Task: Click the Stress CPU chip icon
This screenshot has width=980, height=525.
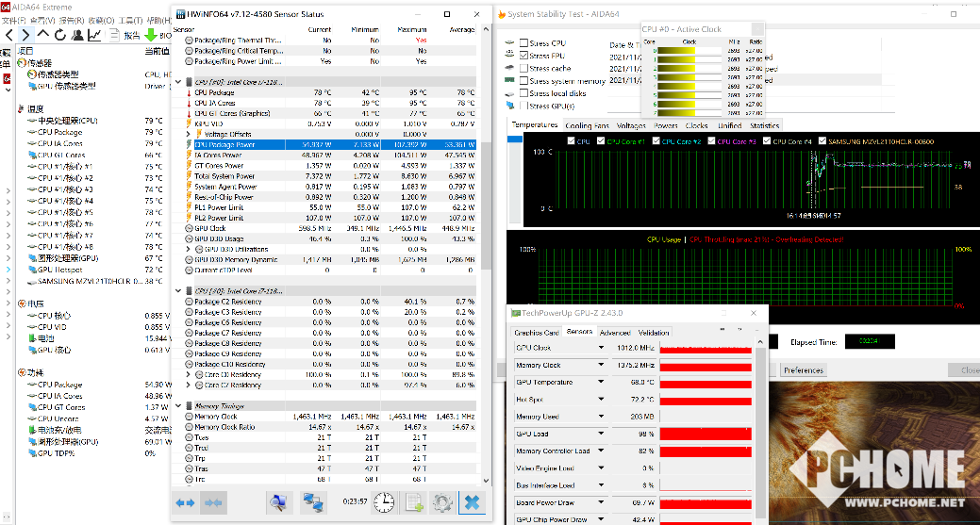Action: (x=510, y=43)
